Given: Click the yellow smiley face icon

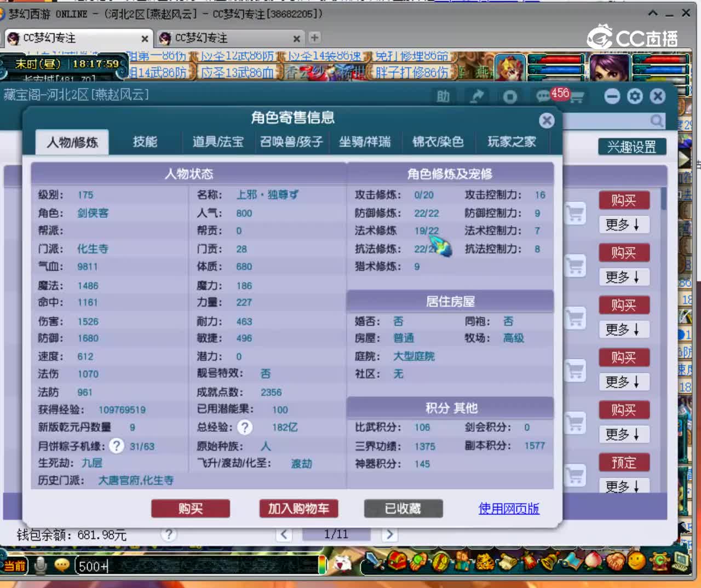Looking at the screenshot, I should 637,562.
